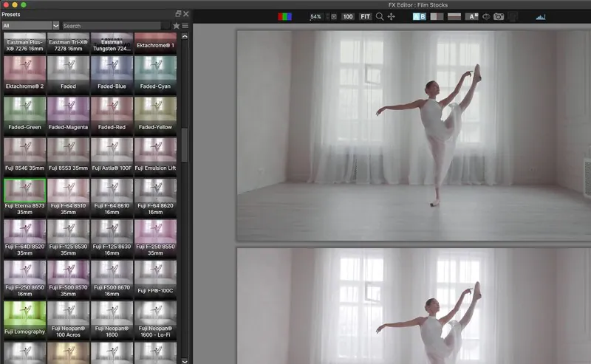This screenshot has height=364, width=591.
Task: Click preset list scroll up arrow
Action: (185, 37)
